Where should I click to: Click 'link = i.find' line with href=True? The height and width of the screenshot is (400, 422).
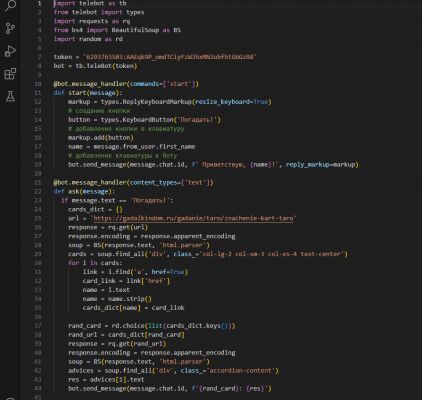coord(135,272)
